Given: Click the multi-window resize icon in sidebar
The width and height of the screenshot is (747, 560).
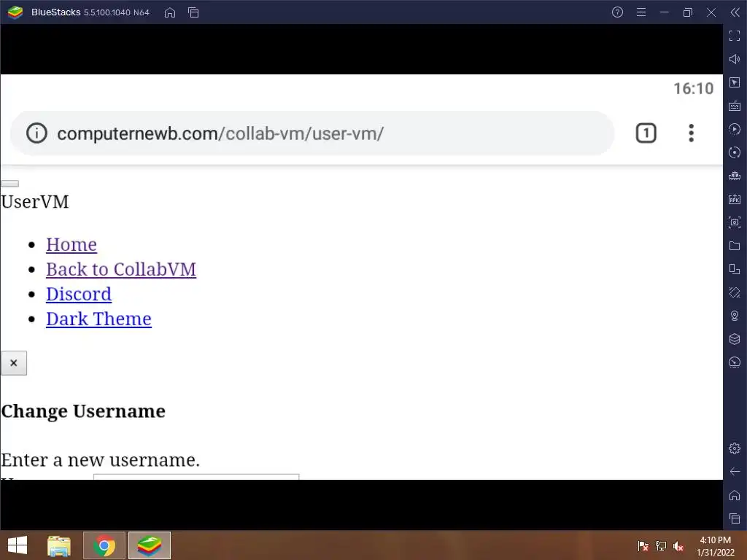Looking at the screenshot, I should [x=735, y=269].
